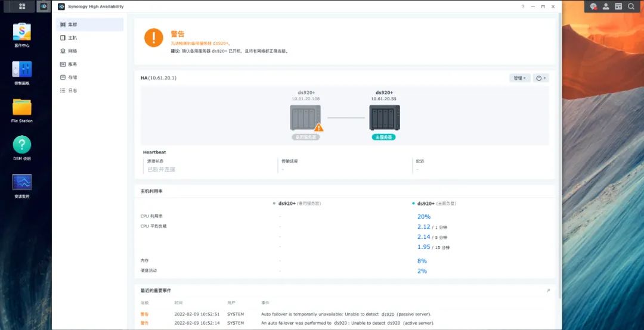This screenshot has height=330, width=644.
Task: Click the dark active server ds920+ image
Action: pyautogui.click(x=385, y=117)
